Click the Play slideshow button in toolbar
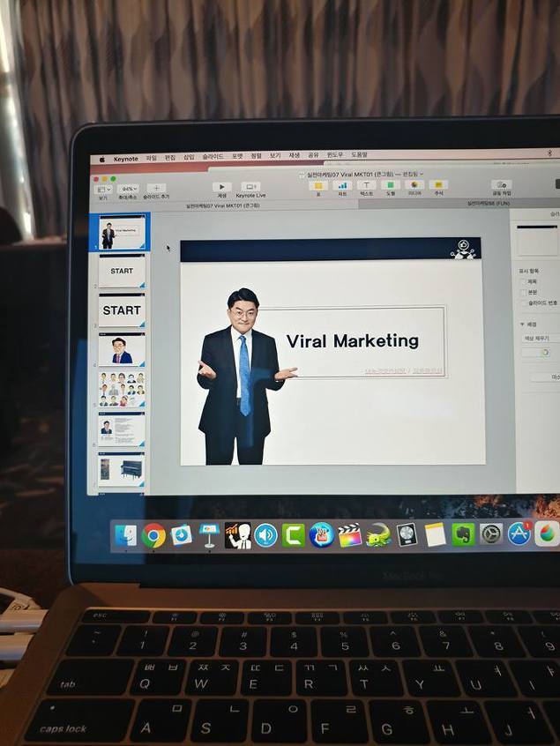The image size is (560, 746). [221, 187]
